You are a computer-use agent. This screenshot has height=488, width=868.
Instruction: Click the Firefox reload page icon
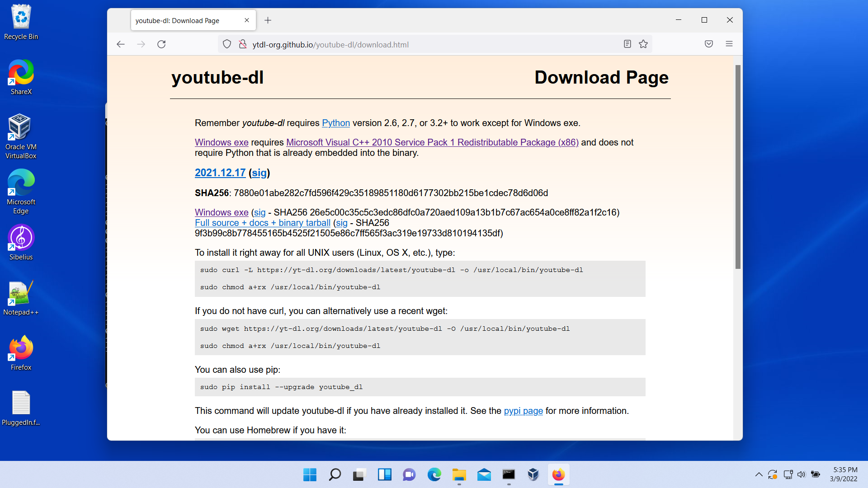(x=161, y=44)
